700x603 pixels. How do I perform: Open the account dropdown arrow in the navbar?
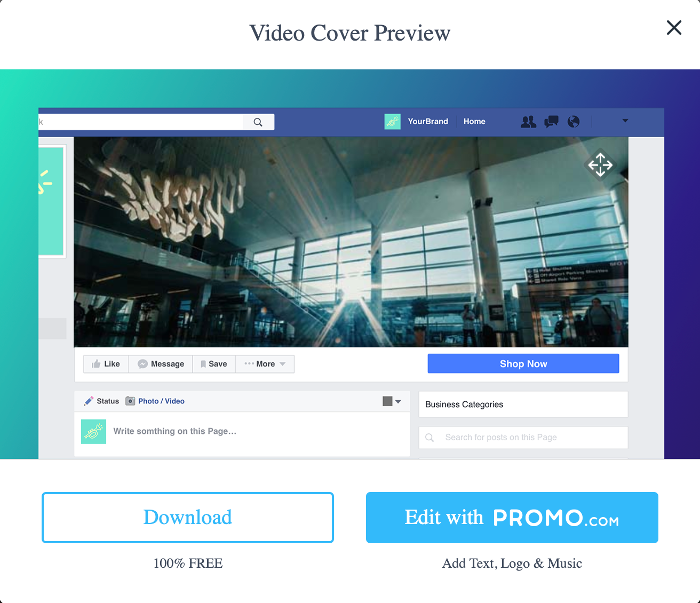(x=625, y=122)
